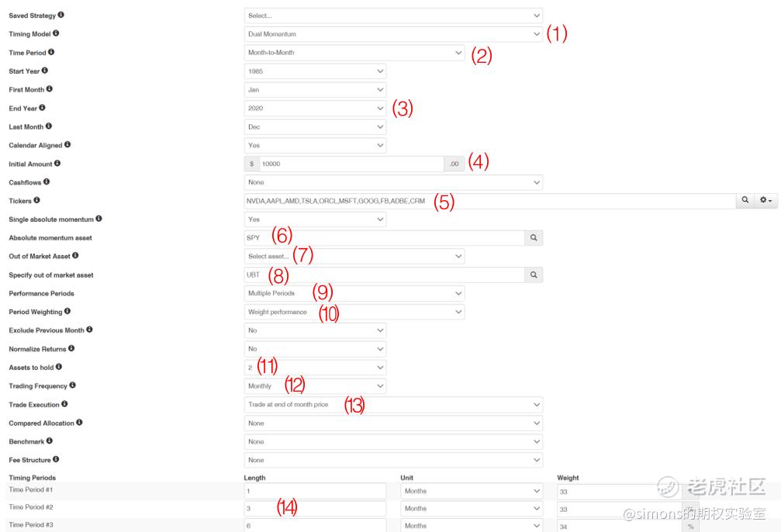Open the Tickers gear settings menu
This screenshot has height=532, width=781.
[x=765, y=200]
